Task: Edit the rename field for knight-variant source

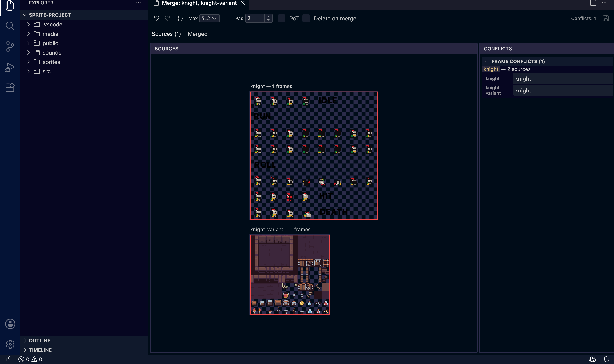Action: tap(563, 91)
